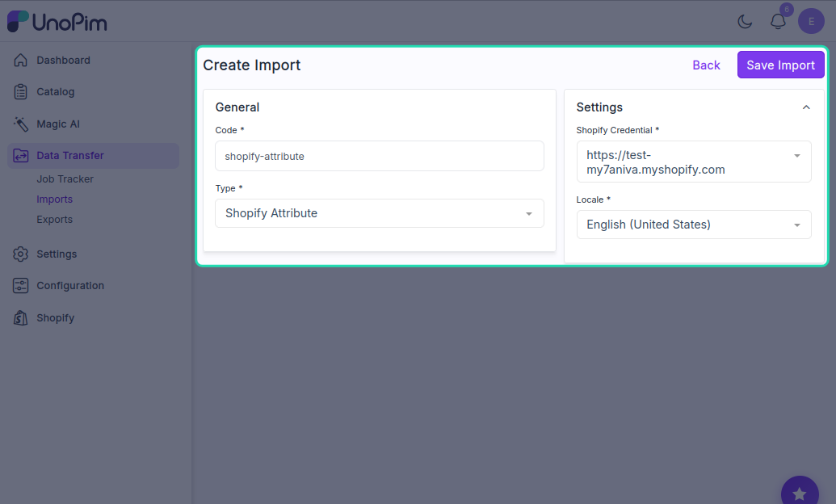Click the Locale * label
This screenshot has width=836, height=504.
pyautogui.click(x=594, y=199)
